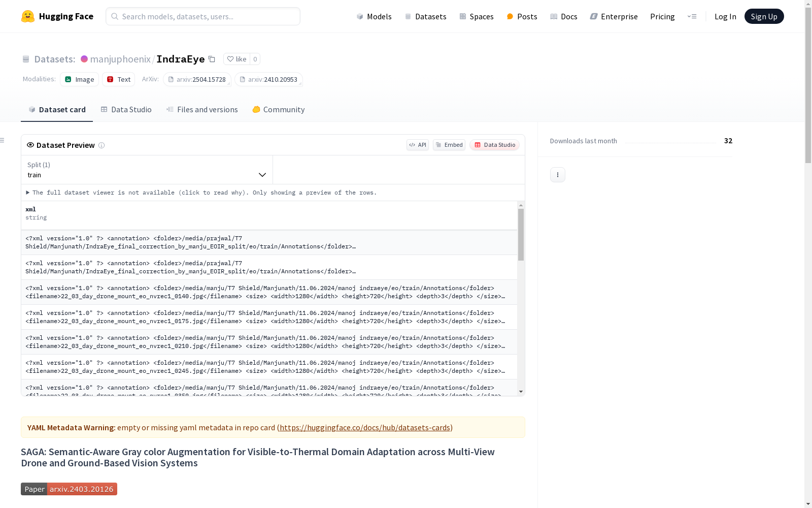Select the Dataset card tab

57,110
